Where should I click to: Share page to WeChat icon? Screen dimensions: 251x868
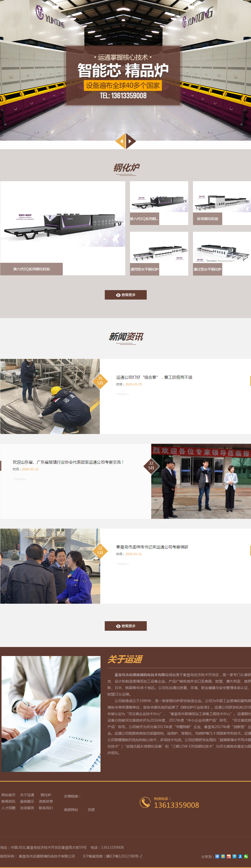(246, 856)
